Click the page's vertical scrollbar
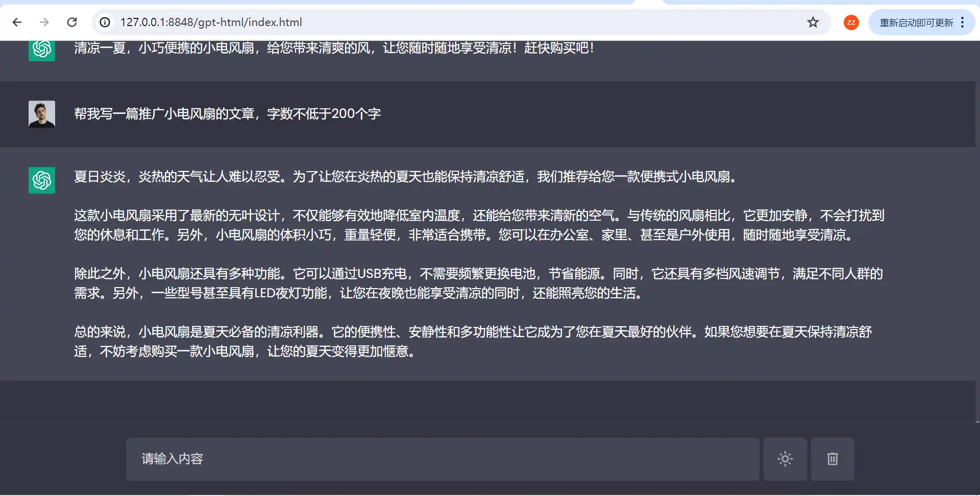This screenshot has height=496, width=980. tap(977, 230)
